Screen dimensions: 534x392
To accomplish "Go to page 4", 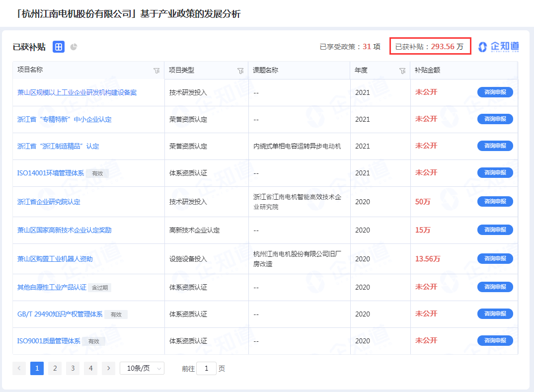I will coord(90,368).
